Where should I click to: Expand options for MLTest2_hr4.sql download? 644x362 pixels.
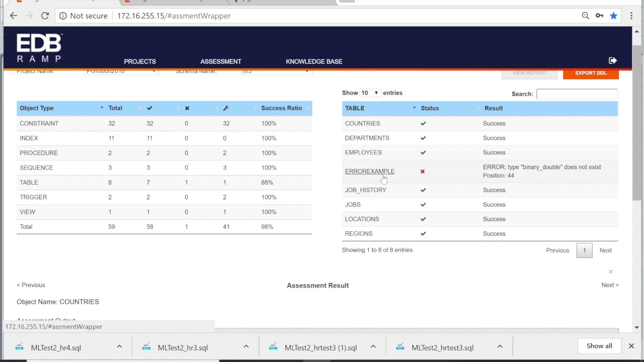[119, 346]
